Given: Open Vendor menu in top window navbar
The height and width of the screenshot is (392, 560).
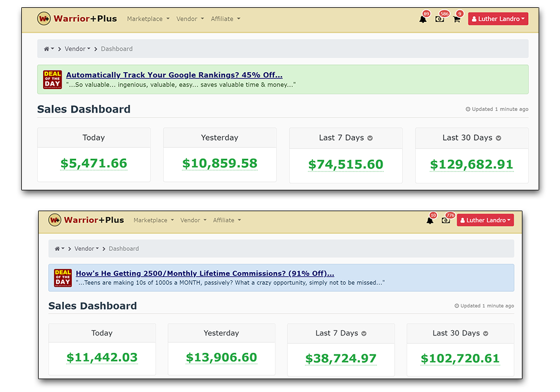Looking at the screenshot, I should (190, 19).
